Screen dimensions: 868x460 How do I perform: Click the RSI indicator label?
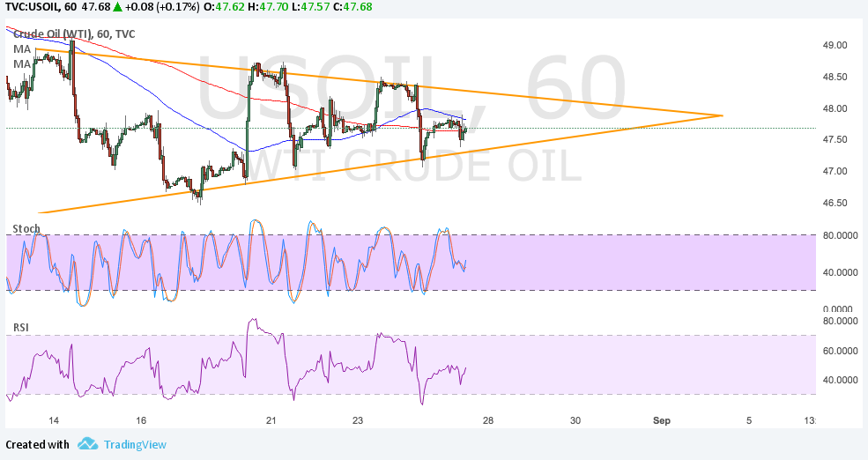[x=21, y=328]
